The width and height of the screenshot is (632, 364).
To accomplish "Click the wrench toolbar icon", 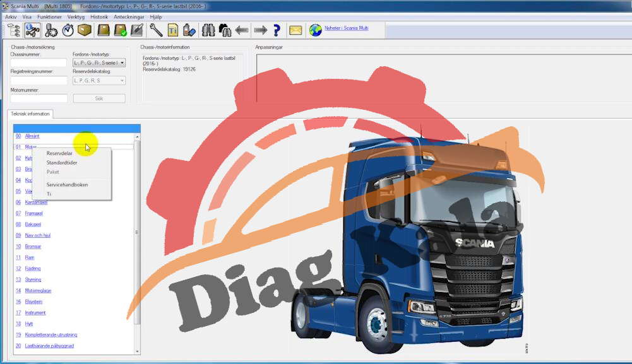I will pyautogui.click(x=156, y=30).
